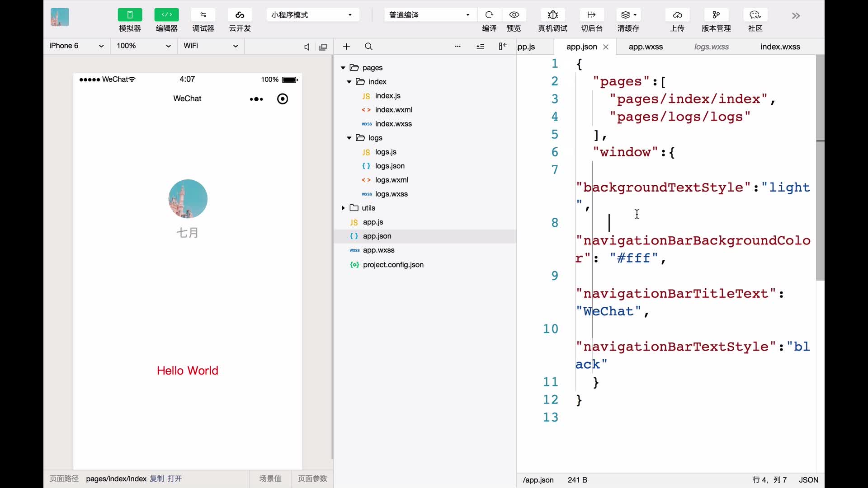
Task: Click the preview eye icon (预览)
Action: click(x=514, y=15)
